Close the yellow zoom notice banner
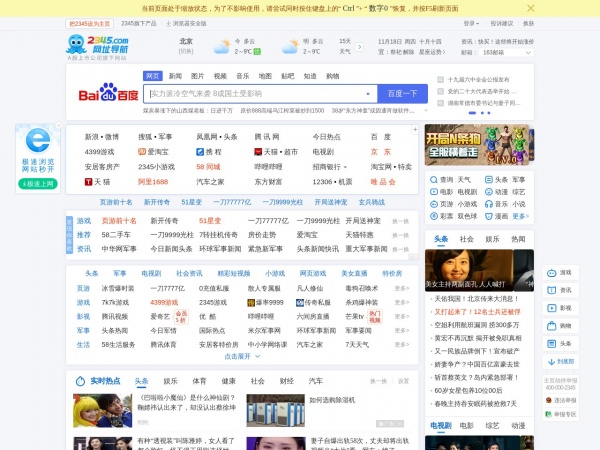The width and height of the screenshot is (600, 450). coord(531,8)
